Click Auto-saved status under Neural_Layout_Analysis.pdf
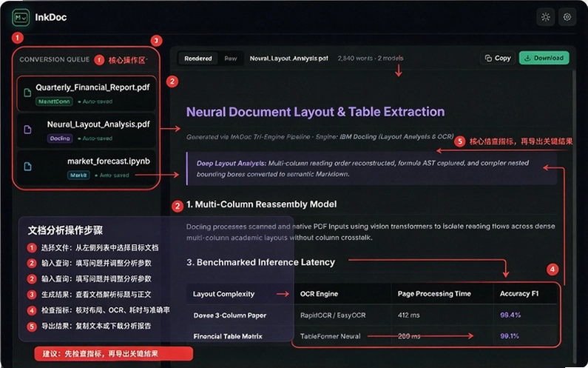This screenshot has width=588, height=368. tap(95, 138)
